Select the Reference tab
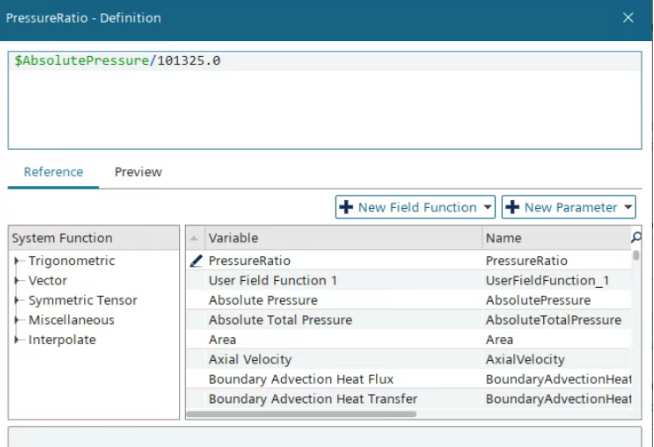 (x=53, y=172)
